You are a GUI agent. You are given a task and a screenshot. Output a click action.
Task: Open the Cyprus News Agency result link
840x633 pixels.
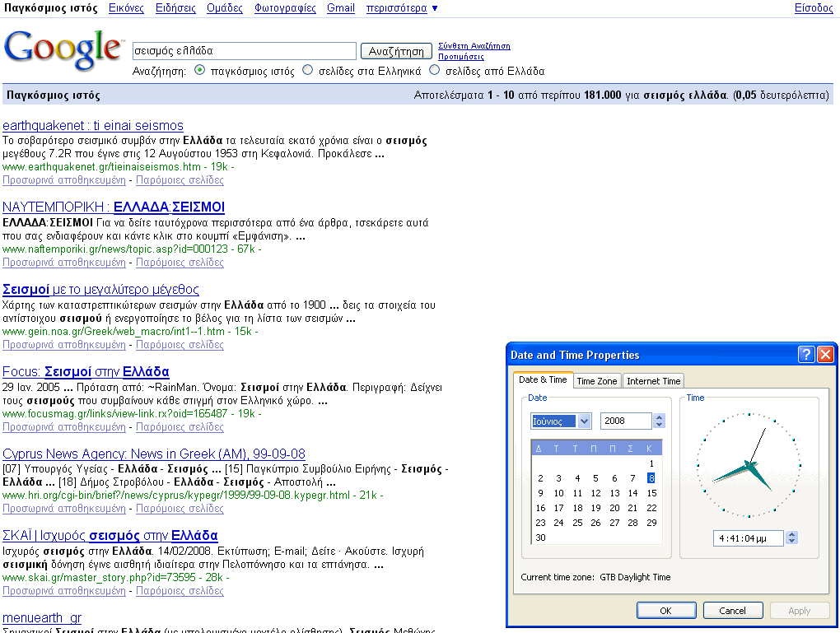coord(154,454)
